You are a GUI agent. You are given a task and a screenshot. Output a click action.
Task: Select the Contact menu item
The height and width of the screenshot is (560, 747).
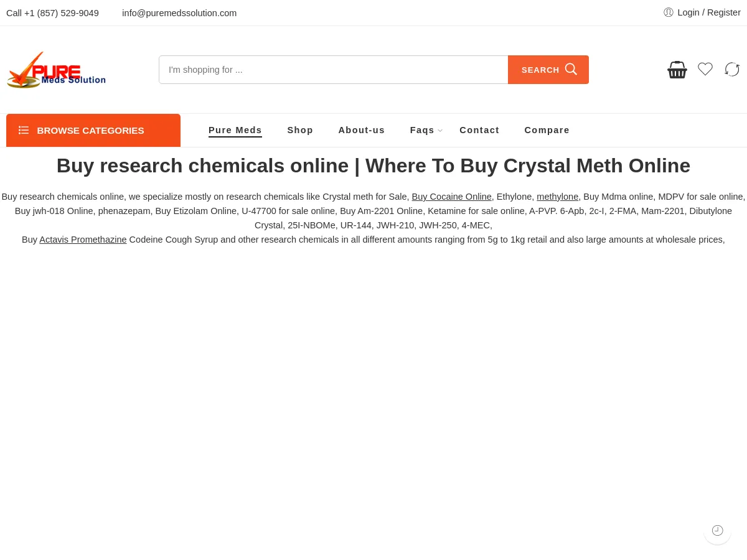[x=479, y=130]
